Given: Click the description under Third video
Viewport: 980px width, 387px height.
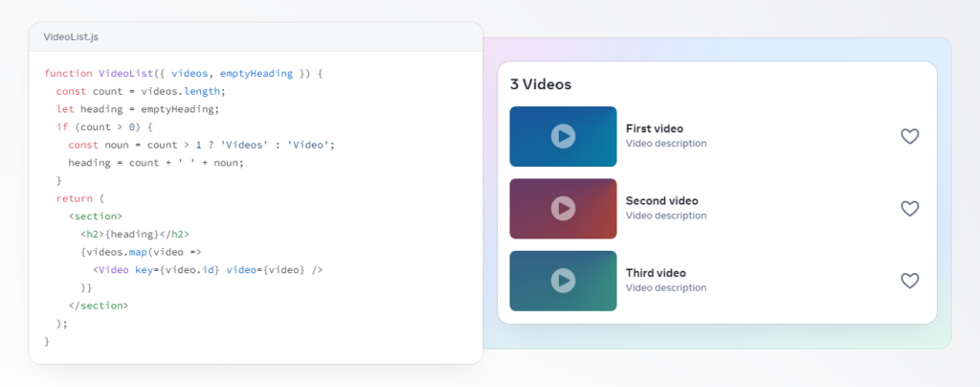Looking at the screenshot, I should point(666,287).
